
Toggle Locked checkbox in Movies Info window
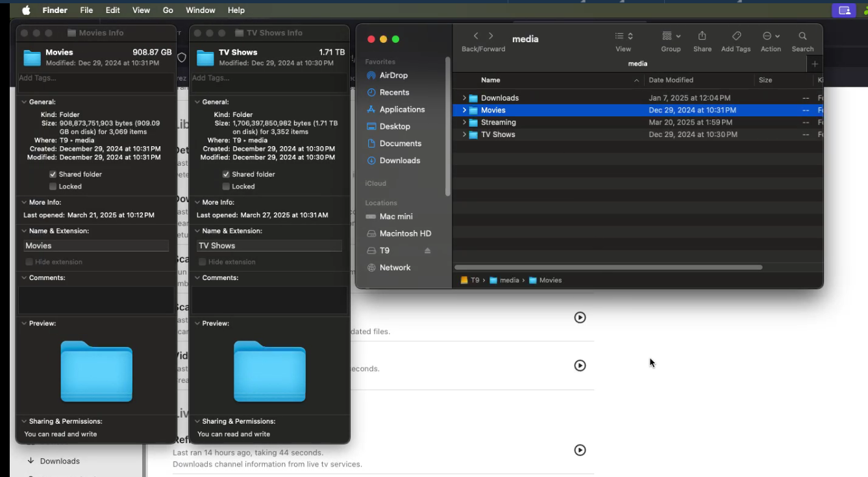pyautogui.click(x=53, y=187)
